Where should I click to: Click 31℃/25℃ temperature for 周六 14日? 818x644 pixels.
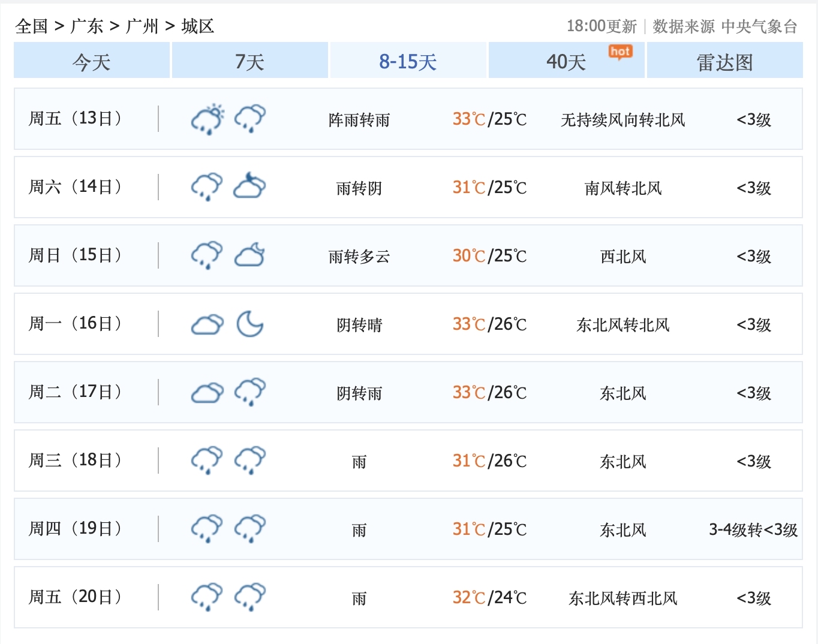489,188
